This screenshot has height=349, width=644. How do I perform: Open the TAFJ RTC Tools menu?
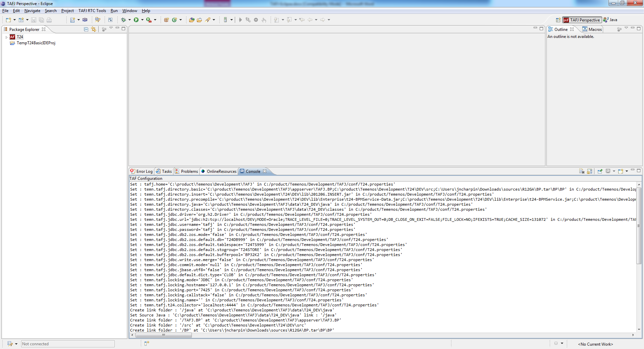coord(92,11)
